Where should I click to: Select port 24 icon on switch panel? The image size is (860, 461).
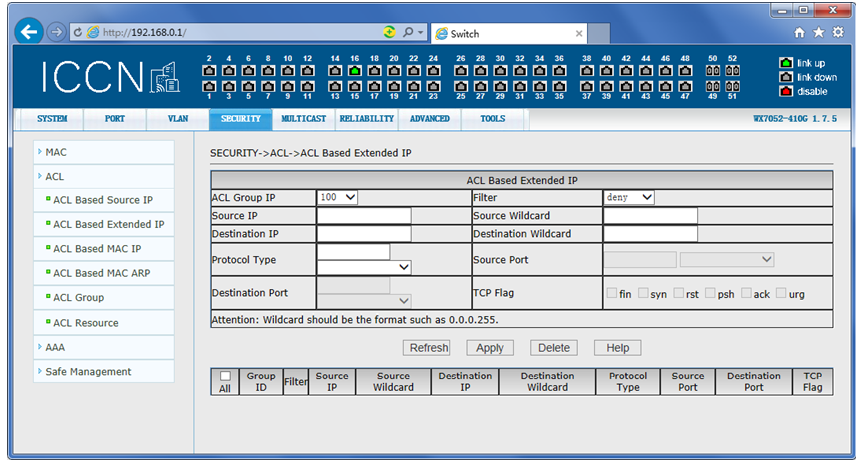tap(433, 71)
